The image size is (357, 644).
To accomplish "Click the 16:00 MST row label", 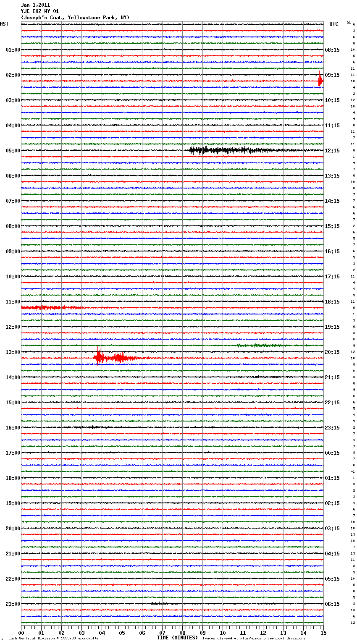I will click(x=13, y=428).
